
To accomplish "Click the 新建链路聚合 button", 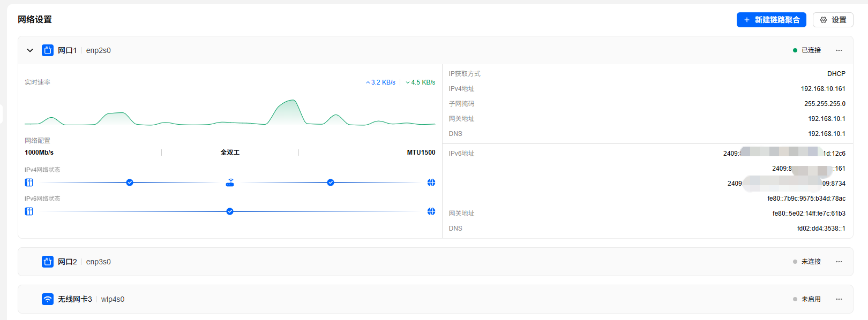I will 771,20.
